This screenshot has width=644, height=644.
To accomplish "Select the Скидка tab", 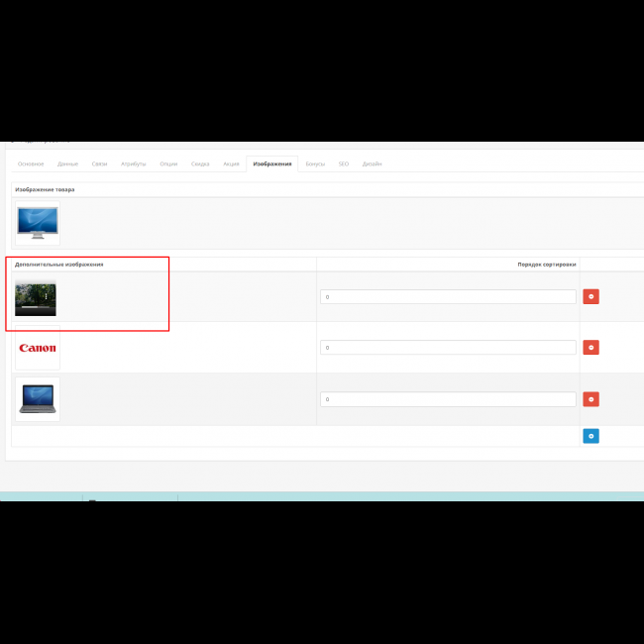I will coord(200,163).
